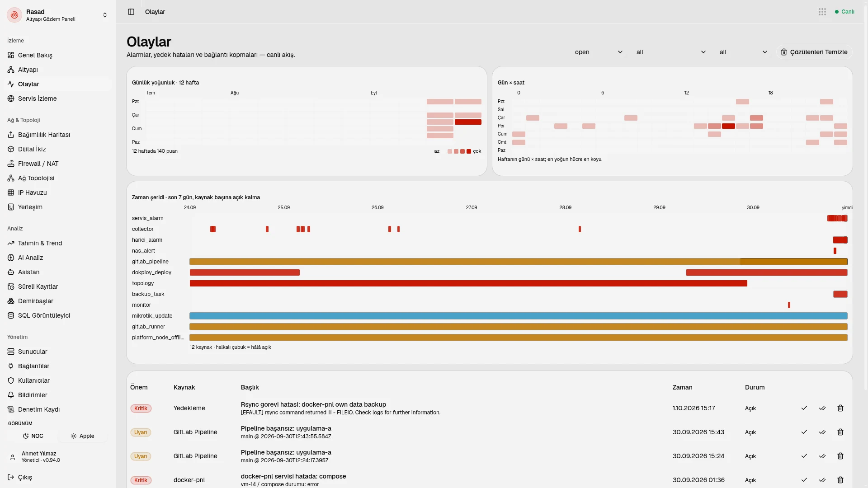Open the apps grid icon

pos(822,12)
